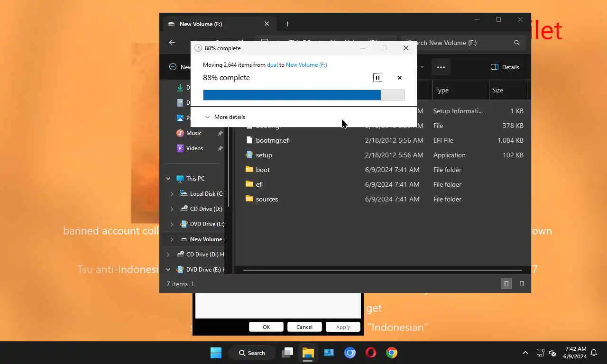This screenshot has width=607, height=364.
Task: Collapse the This PC tree node
Action: 168,179
